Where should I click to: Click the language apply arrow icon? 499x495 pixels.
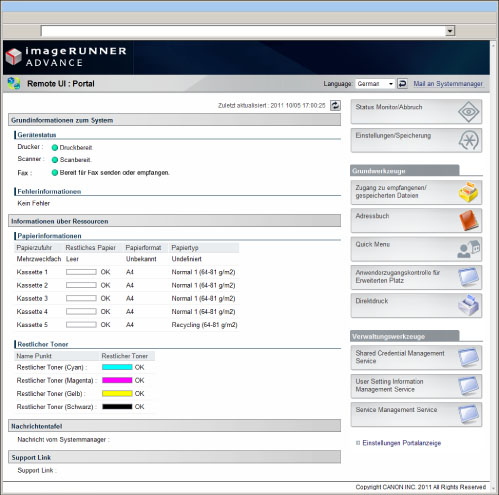click(x=402, y=83)
